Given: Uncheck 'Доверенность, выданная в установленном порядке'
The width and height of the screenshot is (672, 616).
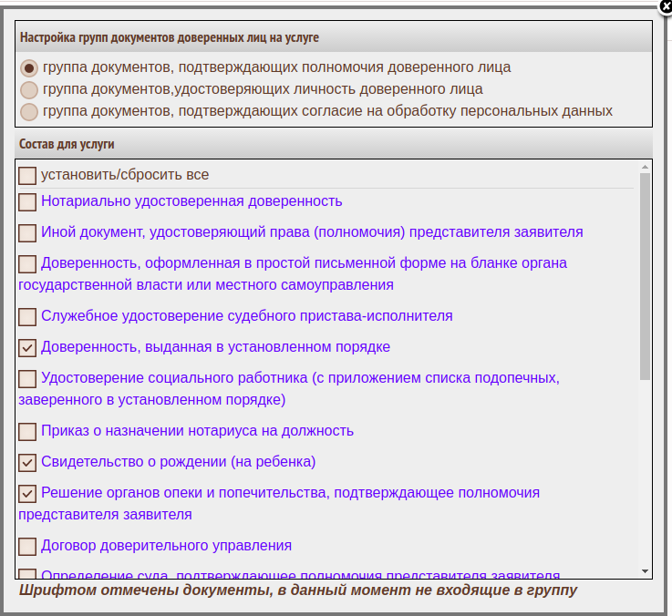Looking at the screenshot, I should click(27, 347).
